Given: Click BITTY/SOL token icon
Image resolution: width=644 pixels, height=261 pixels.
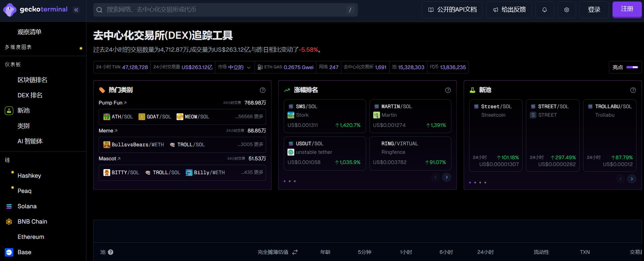Looking at the screenshot, I should pyautogui.click(x=107, y=173).
